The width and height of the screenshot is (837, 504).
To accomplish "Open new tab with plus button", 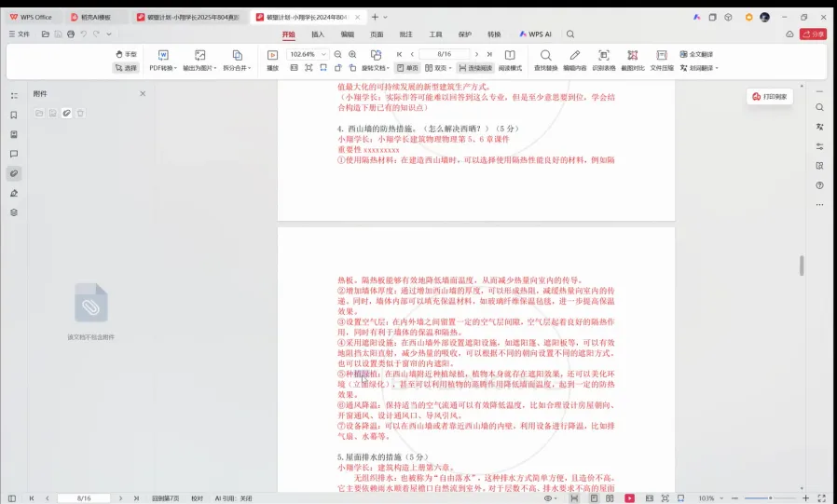I will [375, 17].
